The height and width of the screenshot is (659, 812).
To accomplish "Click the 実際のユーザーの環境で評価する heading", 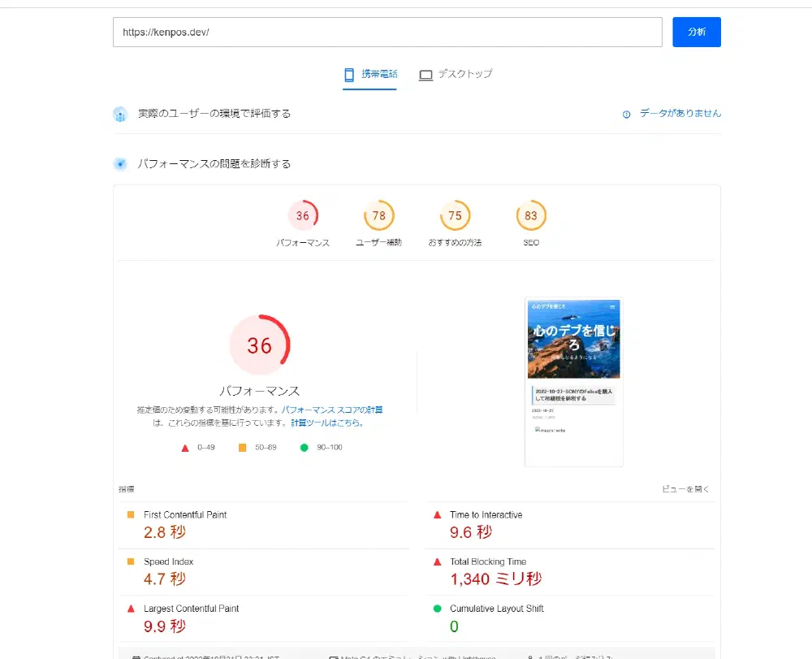I will point(214,114).
